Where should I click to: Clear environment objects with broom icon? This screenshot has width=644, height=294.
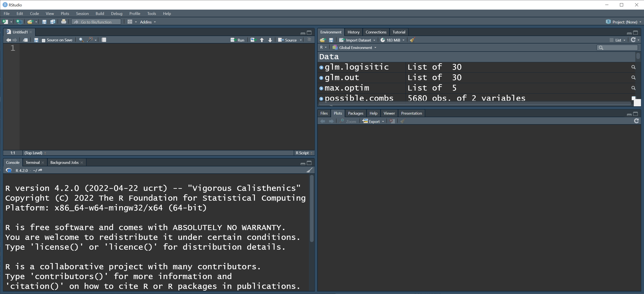pyautogui.click(x=412, y=40)
